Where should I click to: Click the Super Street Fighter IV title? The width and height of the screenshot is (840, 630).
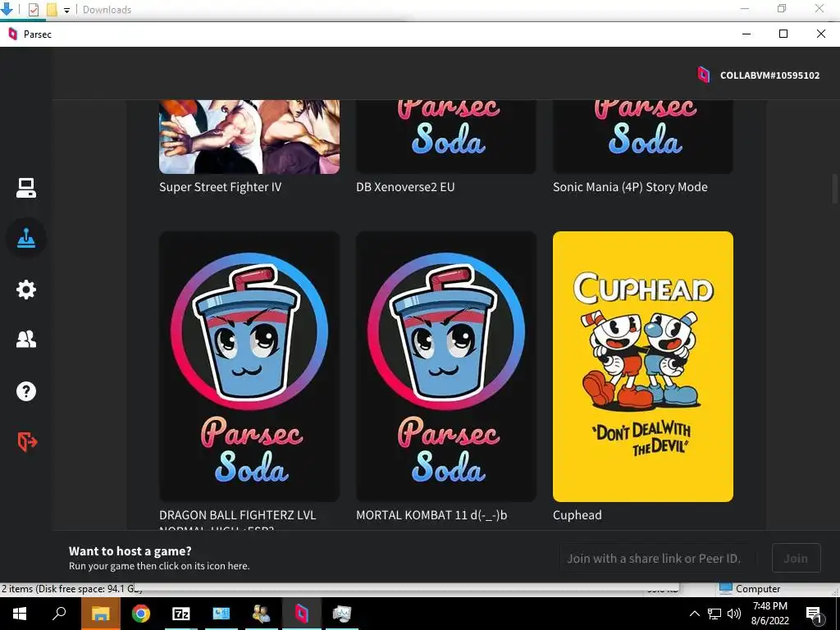220,187
